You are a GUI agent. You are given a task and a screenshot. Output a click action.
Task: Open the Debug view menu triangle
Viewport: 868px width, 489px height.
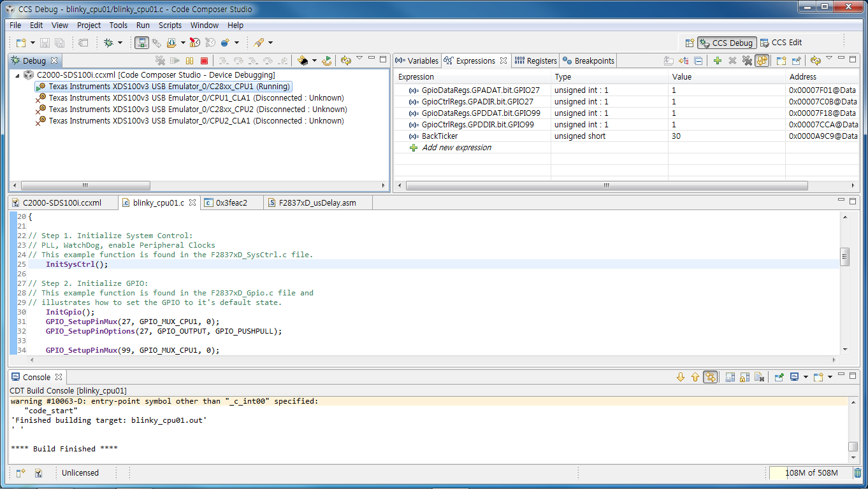pyautogui.click(x=359, y=58)
